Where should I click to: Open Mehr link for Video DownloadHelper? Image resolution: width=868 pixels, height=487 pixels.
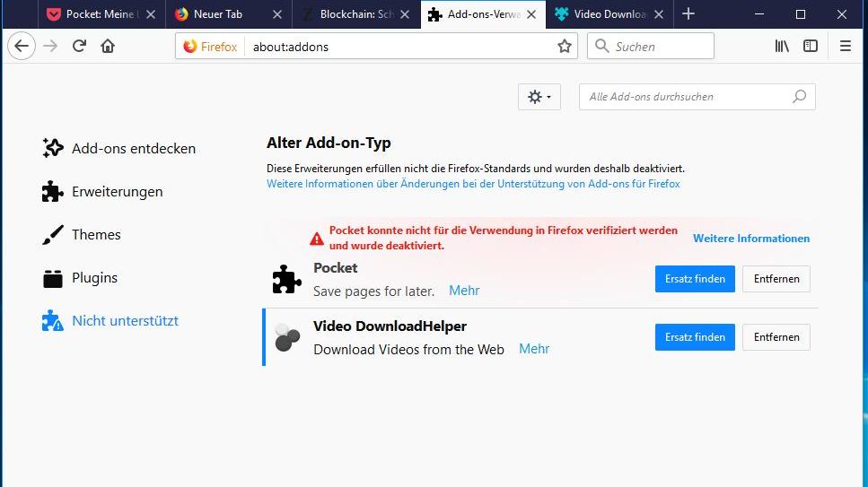tap(534, 349)
